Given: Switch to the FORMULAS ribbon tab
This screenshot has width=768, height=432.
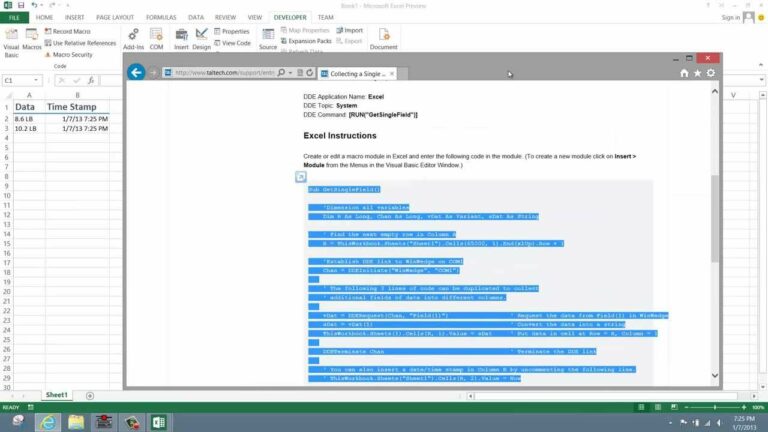Looking at the screenshot, I should point(161,17).
